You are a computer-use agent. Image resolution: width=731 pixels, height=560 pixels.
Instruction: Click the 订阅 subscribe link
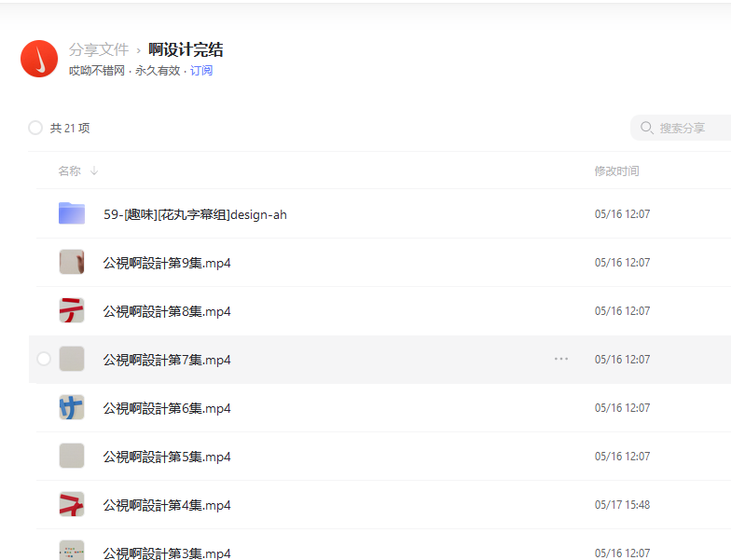click(x=201, y=71)
